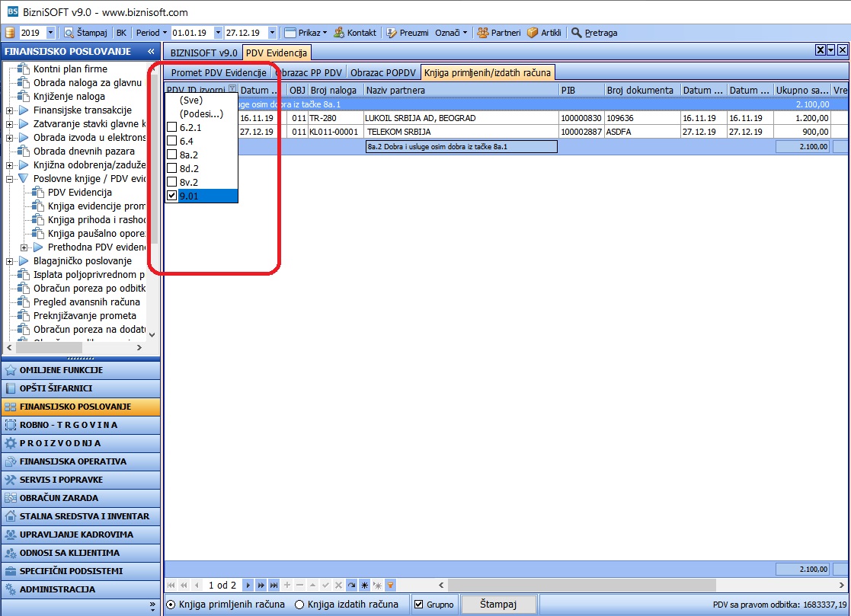Click the Pretraga search icon
The height and width of the screenshot is (616, 851).
(577, 33)
